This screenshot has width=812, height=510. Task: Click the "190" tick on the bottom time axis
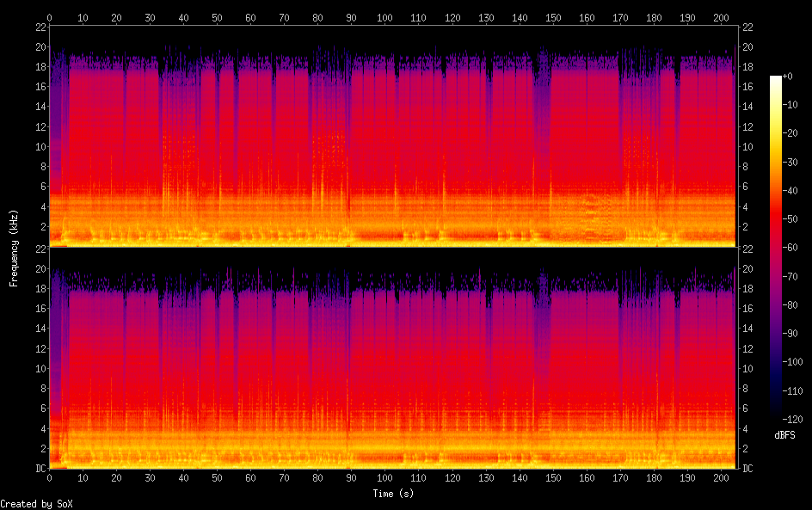pos(687,478)
